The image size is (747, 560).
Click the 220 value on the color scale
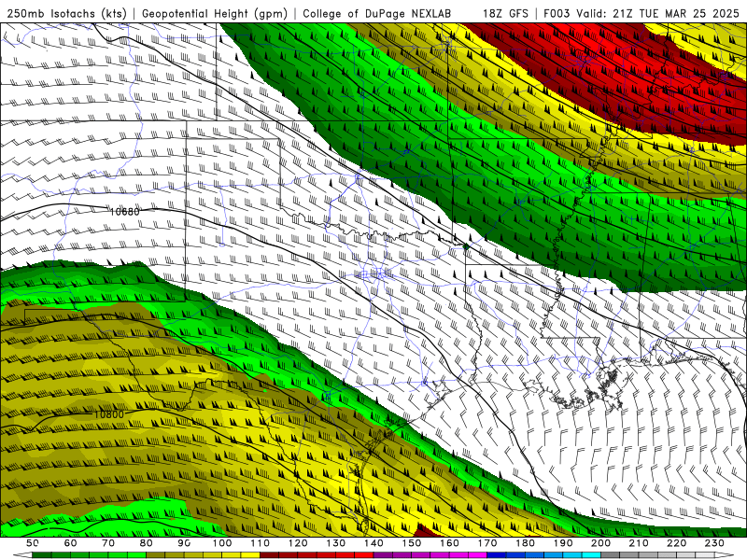676,543
